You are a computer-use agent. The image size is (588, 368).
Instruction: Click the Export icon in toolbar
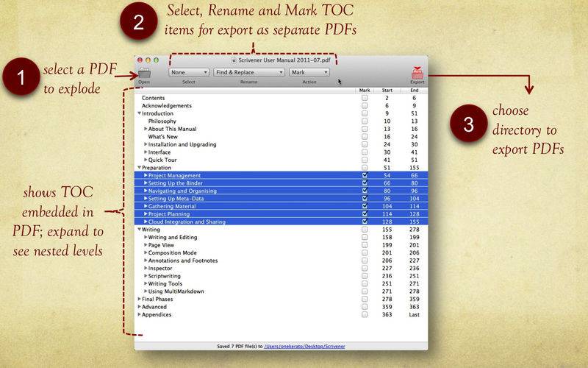tap(417, 72)
